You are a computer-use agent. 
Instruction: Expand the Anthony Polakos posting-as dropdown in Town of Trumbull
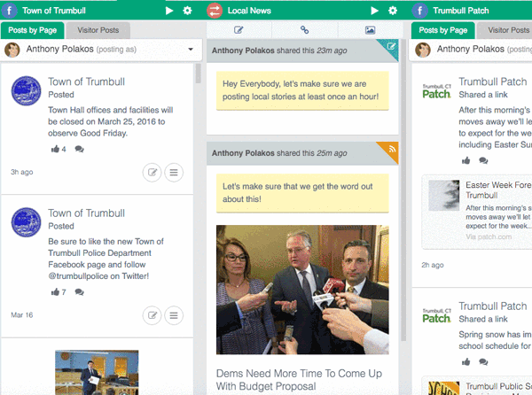click(191, 50)
